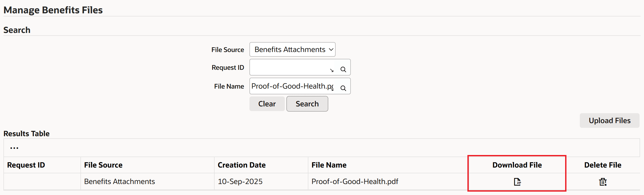The width and height of the screenshot is (644, 195).
Task: Open the File Source dropdown
Action: (292, 49)
